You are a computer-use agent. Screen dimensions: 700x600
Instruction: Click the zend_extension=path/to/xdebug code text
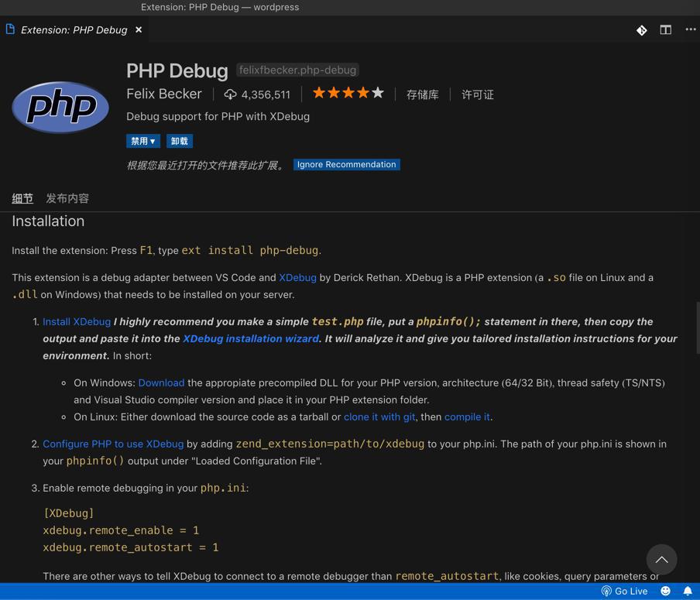[330, 444]
